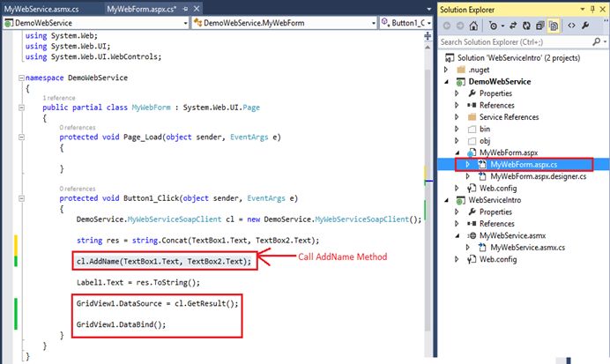Click '0 references' above Page_Load
Image resolution: width=610 pixels, height=364 pixels.
point(78,128)
